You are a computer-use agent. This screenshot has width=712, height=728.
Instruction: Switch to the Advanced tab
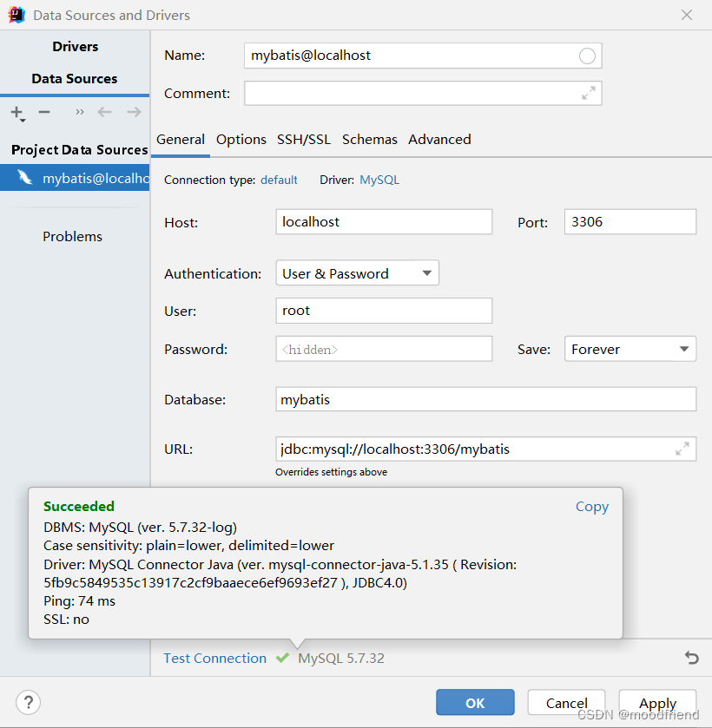[x=439, y=140]
